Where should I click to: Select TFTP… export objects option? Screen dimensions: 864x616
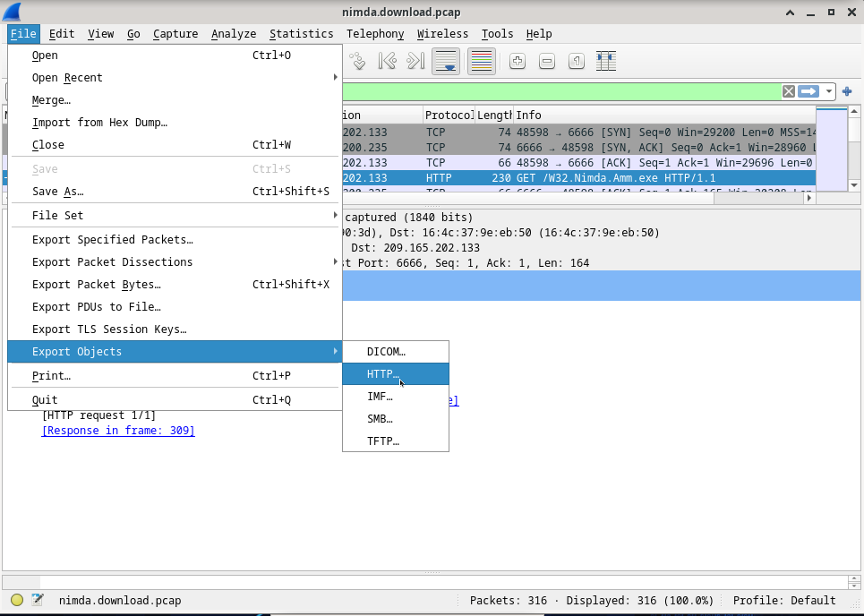(x=396, y=441)
